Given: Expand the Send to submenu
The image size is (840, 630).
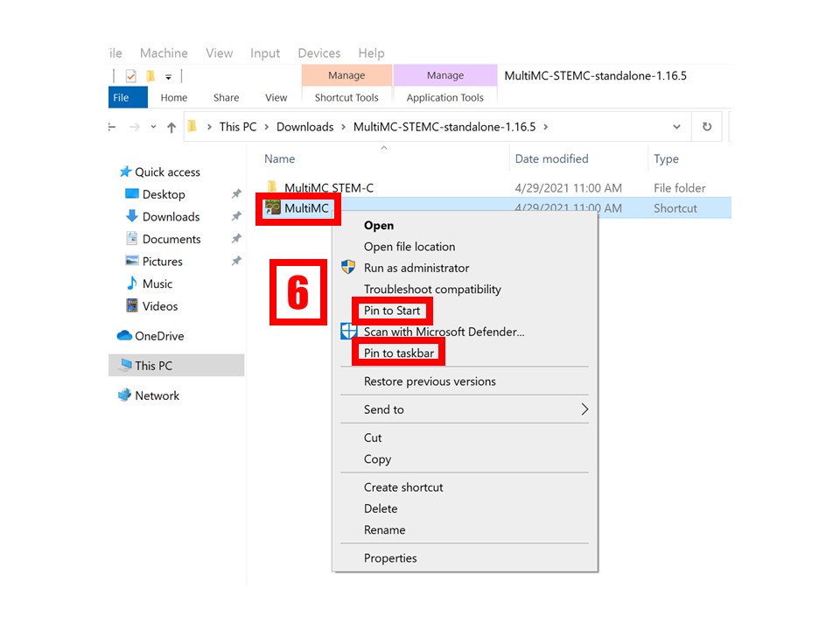Looking at the screenshot, I should (x=465, y=409).
